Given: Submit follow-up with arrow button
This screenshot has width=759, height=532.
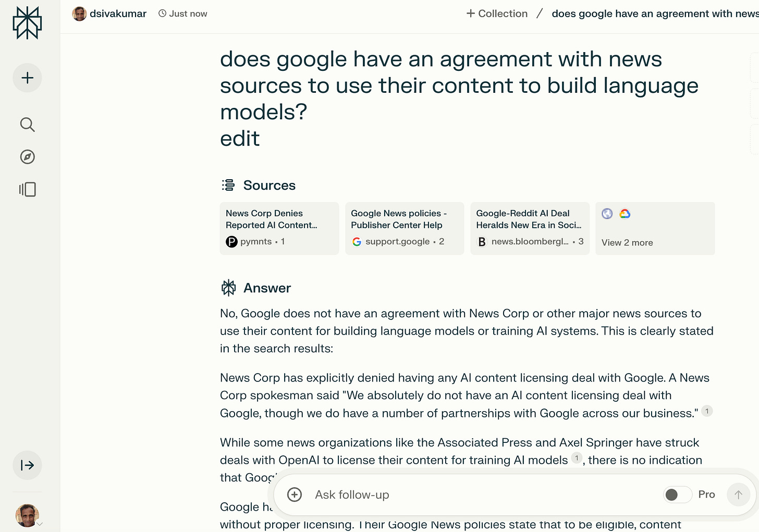Looking at the screenshot, I should point(738,494).
